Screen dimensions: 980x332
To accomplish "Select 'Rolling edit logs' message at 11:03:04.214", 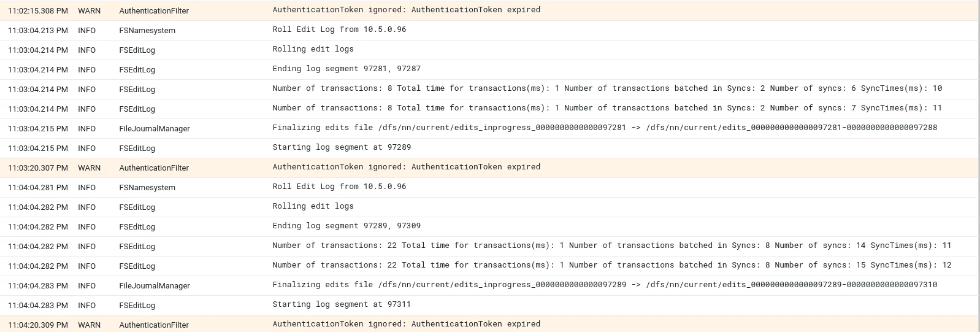I will tap(313, 49).
